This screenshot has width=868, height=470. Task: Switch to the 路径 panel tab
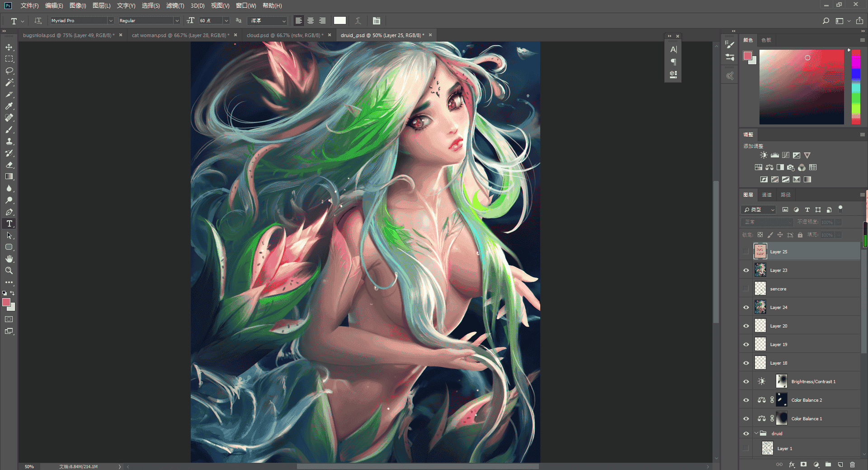(786, 195)
